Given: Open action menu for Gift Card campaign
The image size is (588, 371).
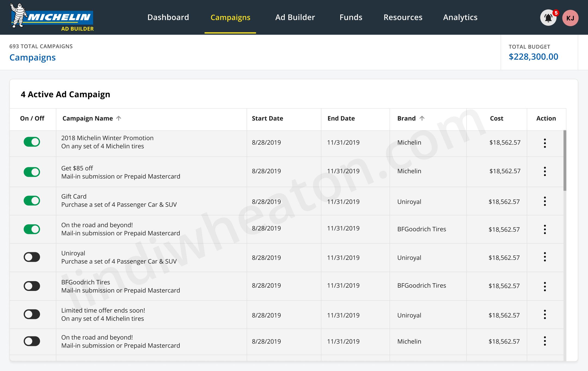Looking at the screenshot, I should point(545,201).
